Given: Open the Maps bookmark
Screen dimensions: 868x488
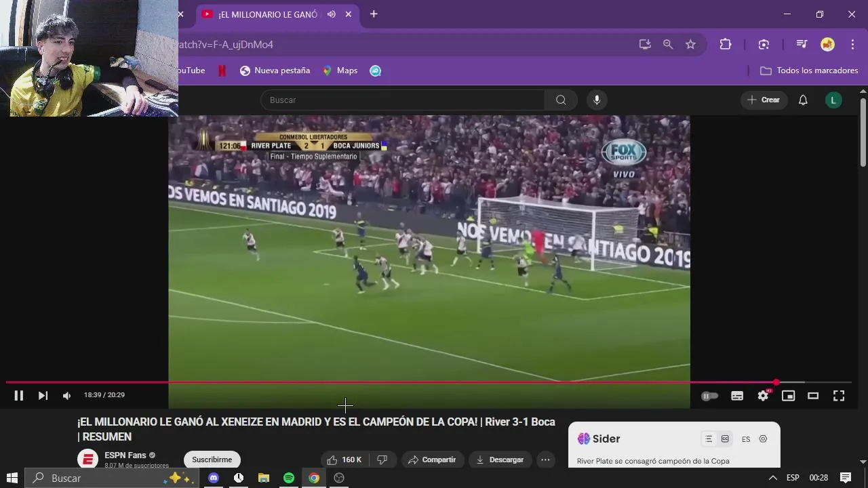Looking at the screenshot, I should [x=340, y=70].
